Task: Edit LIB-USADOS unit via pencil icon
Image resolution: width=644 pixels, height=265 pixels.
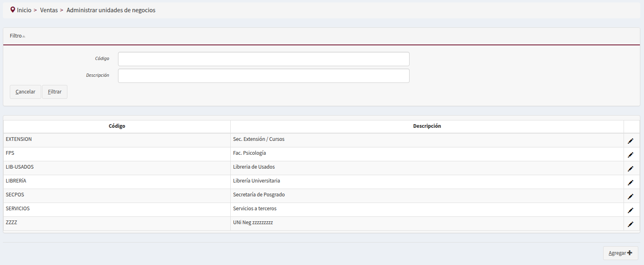Action: coord(631,169)
